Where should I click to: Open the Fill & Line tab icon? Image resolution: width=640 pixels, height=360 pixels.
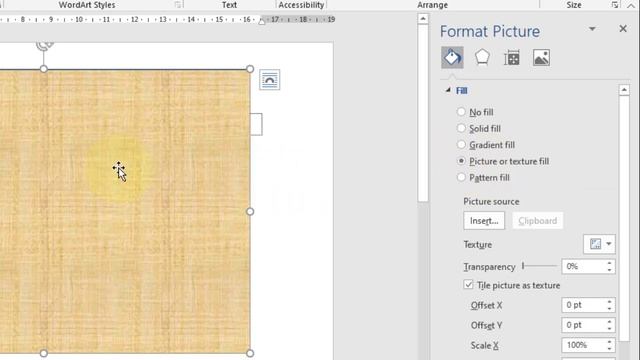[452, 58]
